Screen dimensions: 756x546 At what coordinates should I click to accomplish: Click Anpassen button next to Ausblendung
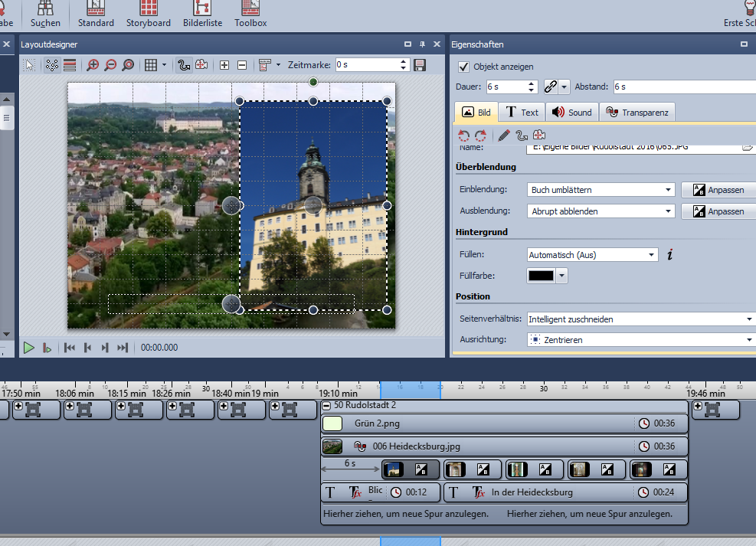point(718,211)
